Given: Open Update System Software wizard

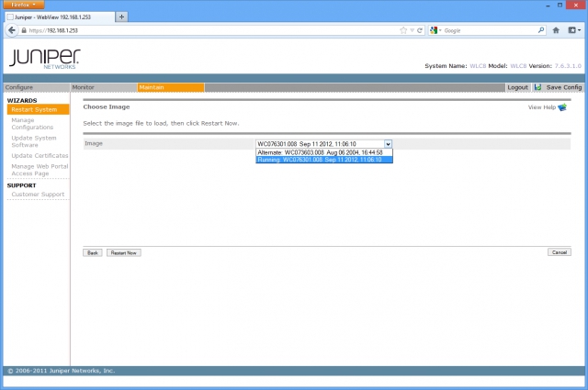Looking at the screenshot, I should click(34, 141).
